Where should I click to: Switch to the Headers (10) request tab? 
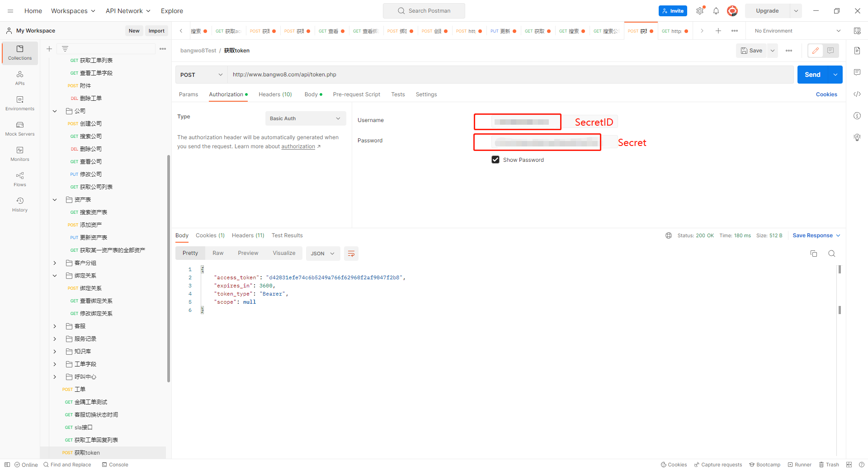click(275, 94)
